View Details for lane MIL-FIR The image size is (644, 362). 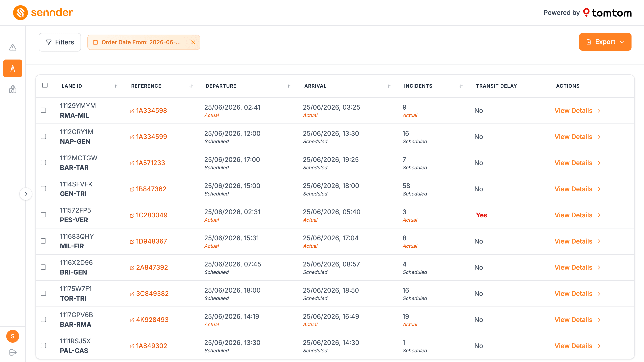point(578,241)
